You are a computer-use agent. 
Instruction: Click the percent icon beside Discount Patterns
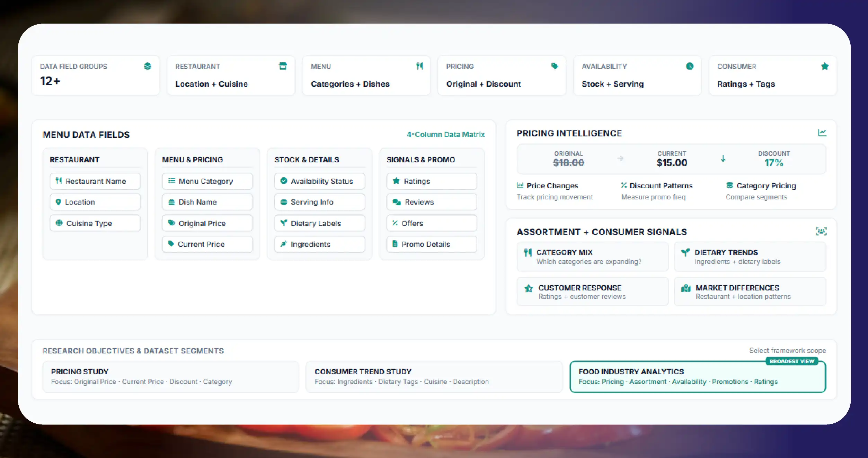click(x=624, y=186)
